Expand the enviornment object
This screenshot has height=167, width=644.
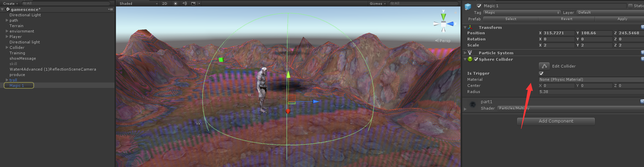(7, 31)
